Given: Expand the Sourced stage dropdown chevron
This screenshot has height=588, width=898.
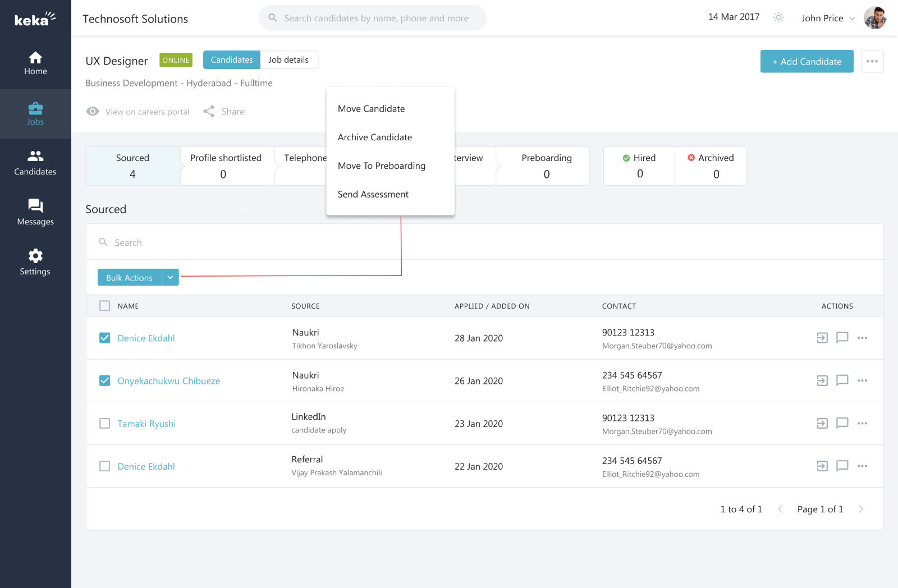Looking at the screenshot, I should (x=245, y=209).
